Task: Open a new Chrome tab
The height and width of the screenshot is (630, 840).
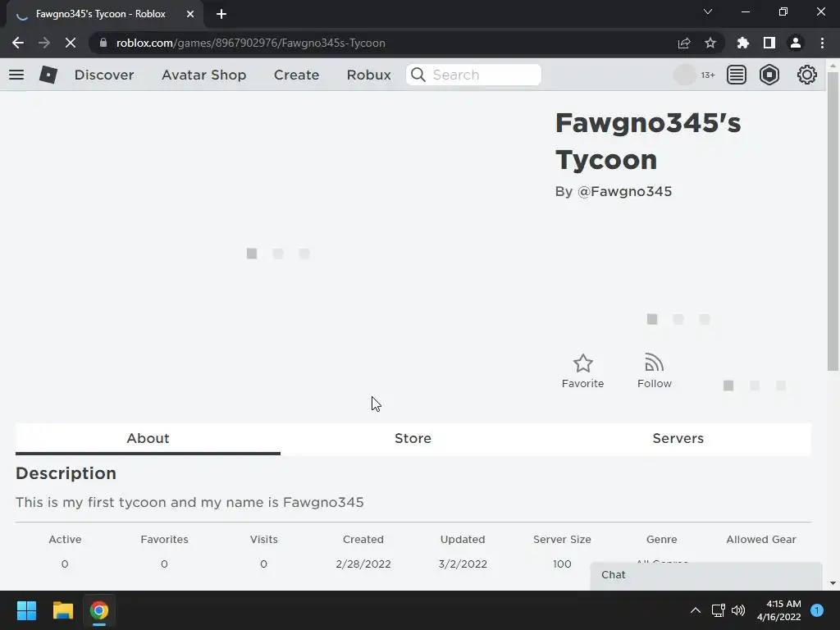Action: click(221, 14)
